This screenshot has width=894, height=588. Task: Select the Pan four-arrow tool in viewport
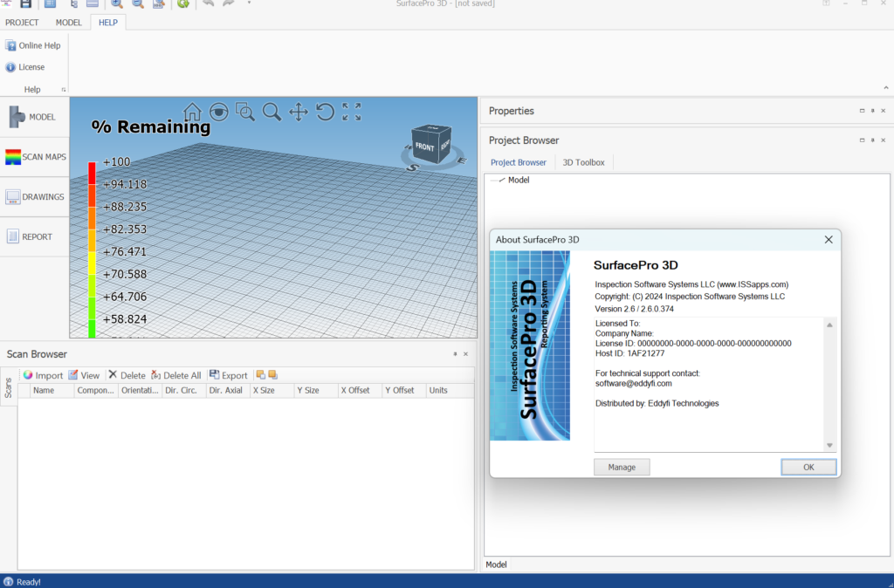click(x=299, y=112)
